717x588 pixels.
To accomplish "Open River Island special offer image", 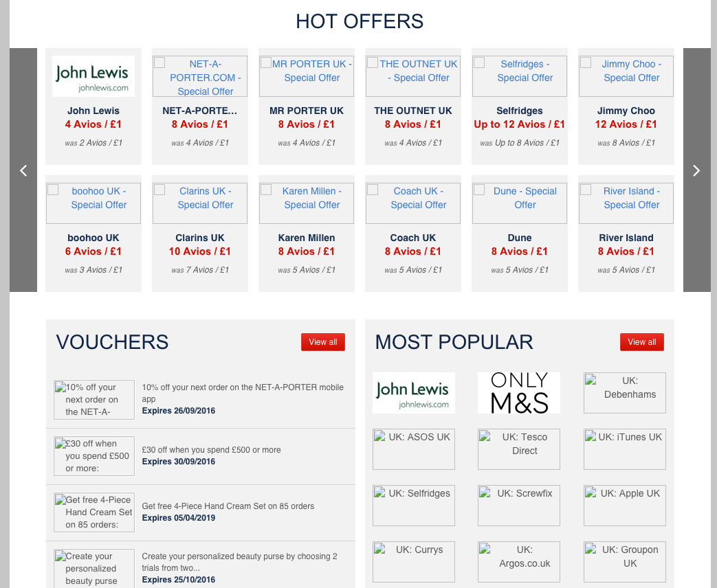I will coord(626,203).
